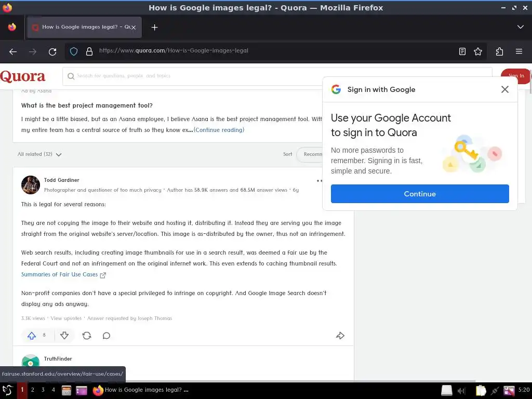Click the Firefox task entry in taskbar
532x399 pixels.
coord(140,390)
